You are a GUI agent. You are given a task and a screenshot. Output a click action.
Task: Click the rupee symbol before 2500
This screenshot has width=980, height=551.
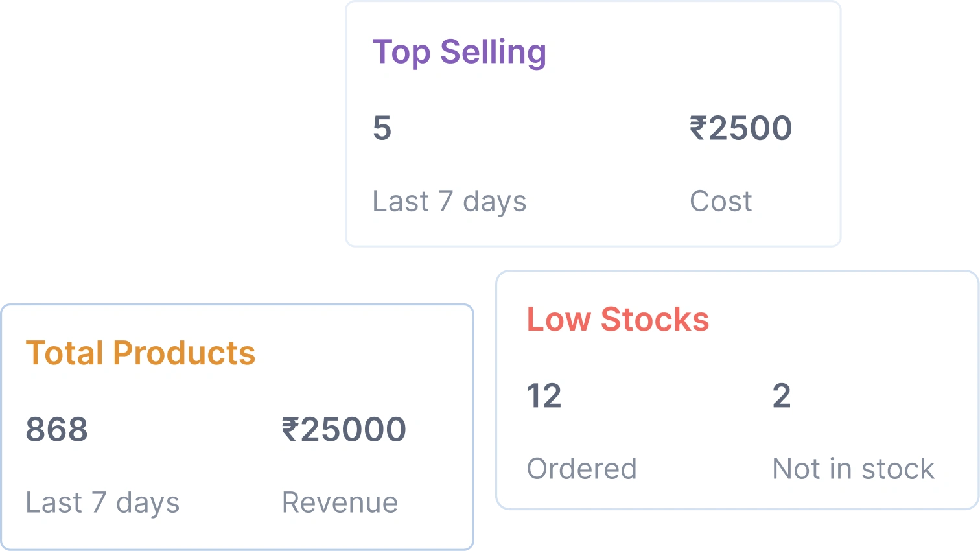tap(697, 128)
